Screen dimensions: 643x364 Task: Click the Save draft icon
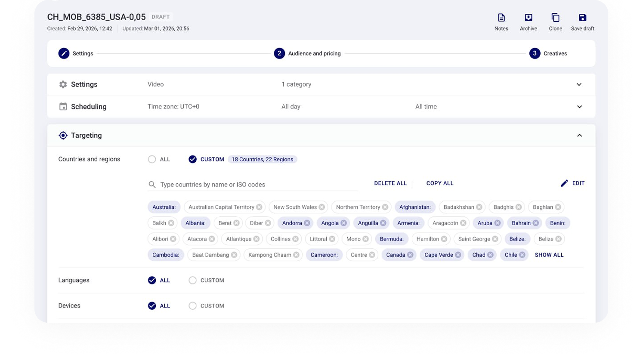point(582,18)
